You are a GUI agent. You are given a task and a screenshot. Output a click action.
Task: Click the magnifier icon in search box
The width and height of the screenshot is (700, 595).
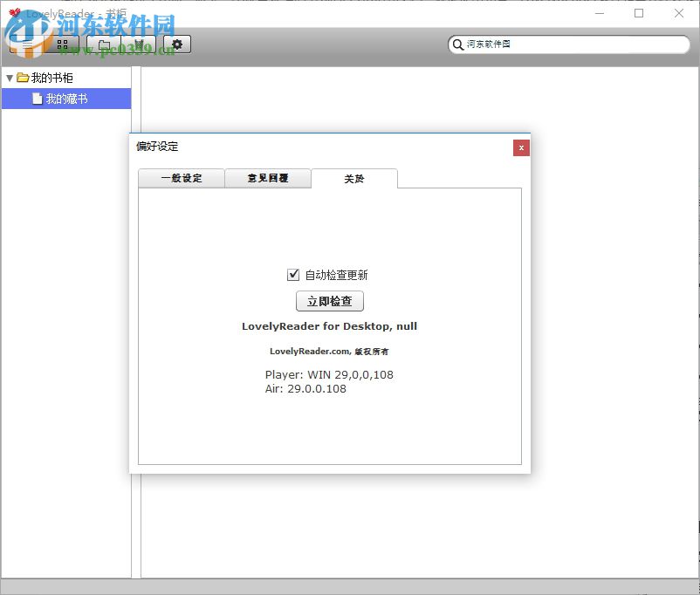click(x=457, y=44)
